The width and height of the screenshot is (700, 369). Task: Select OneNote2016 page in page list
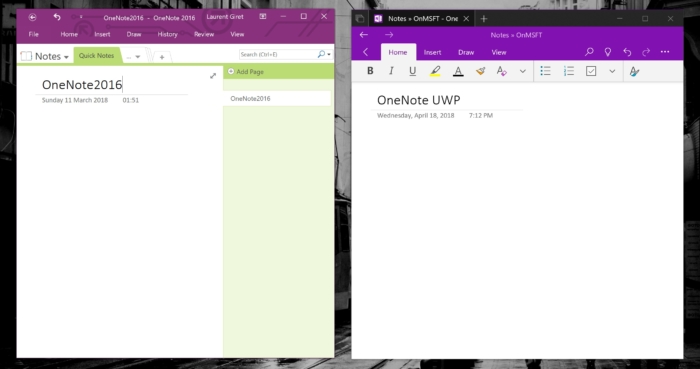pos(277,99)
